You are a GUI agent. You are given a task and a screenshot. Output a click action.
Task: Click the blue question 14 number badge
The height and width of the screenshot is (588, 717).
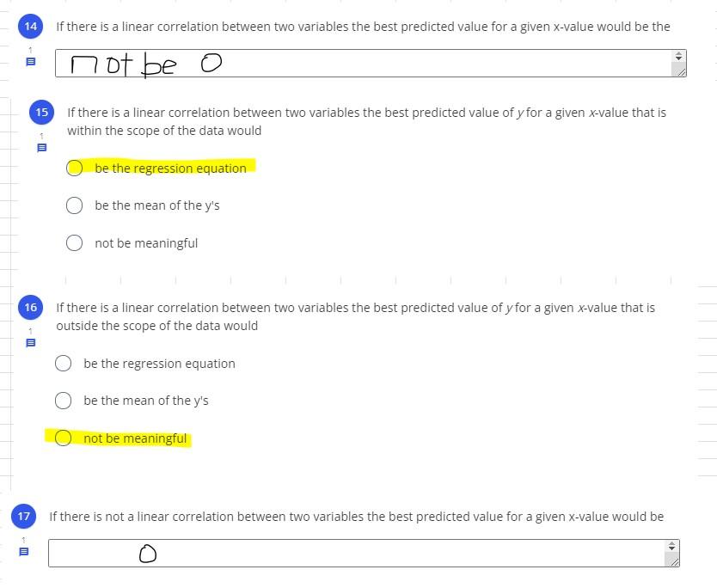[x=31, y=27]
